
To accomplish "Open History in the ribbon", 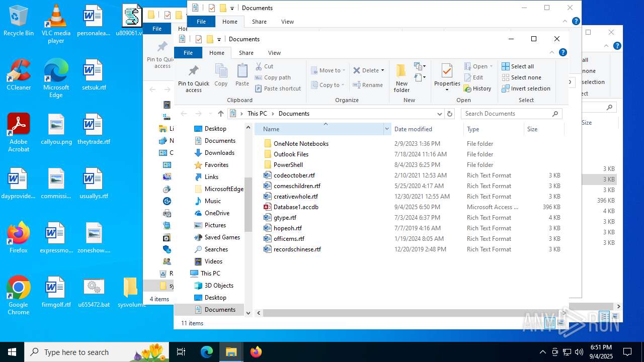I will coord(477,88).
